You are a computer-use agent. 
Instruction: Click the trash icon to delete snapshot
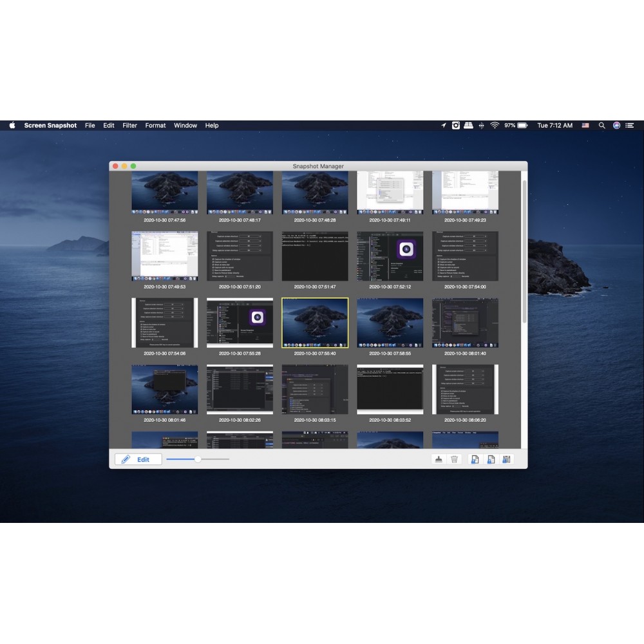[x=455, y=459]
